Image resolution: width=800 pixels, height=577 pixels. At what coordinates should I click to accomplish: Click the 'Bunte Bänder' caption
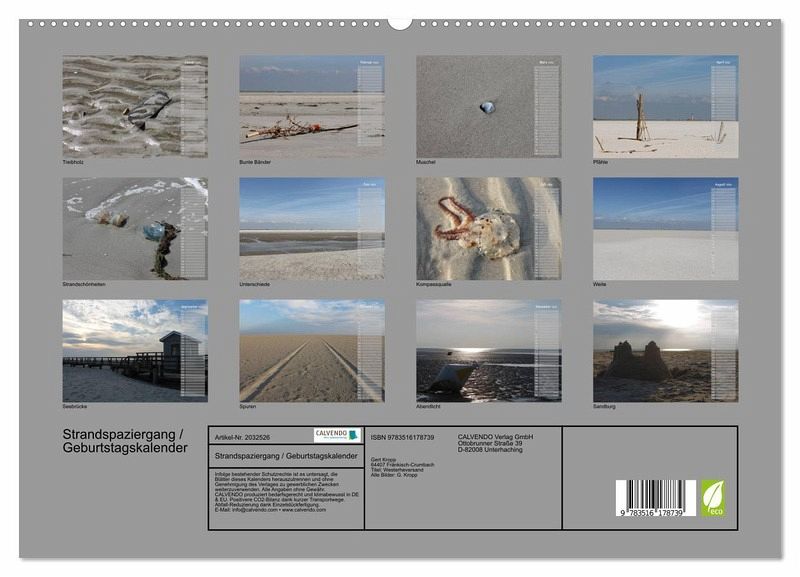(255, 162)
